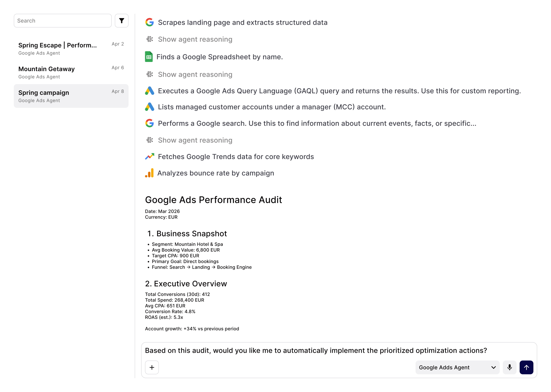Click Google icon beside Scrapes landing page
The image size is (551, 392).
click(149, 22)
